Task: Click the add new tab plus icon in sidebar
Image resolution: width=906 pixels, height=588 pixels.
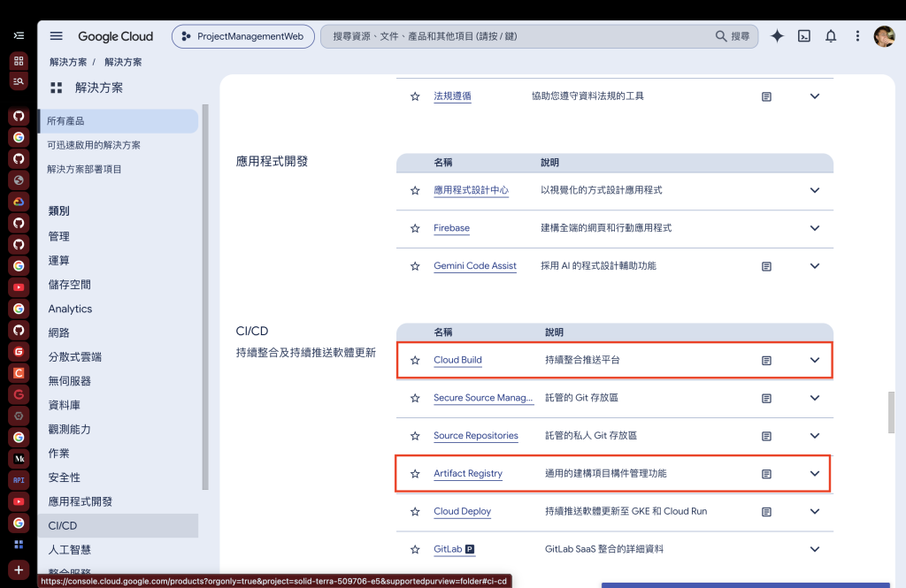Action: [19, 569]
